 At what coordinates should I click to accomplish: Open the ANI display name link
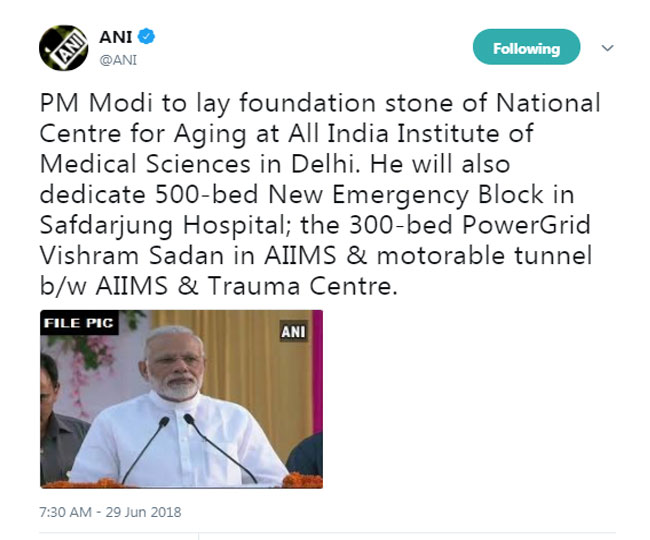pos(114,38)
